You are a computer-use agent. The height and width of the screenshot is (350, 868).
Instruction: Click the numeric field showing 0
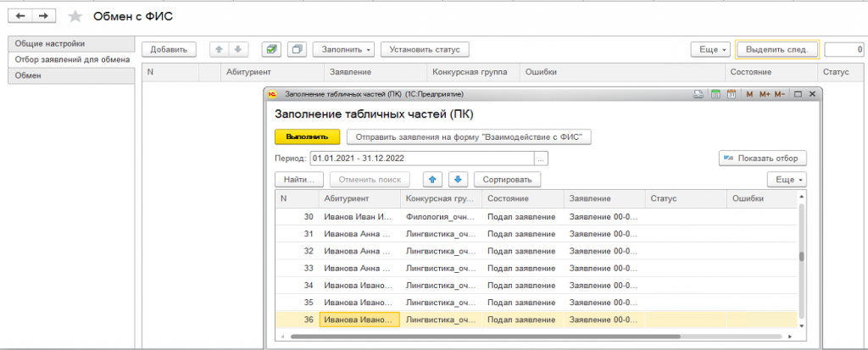point(843,49)
